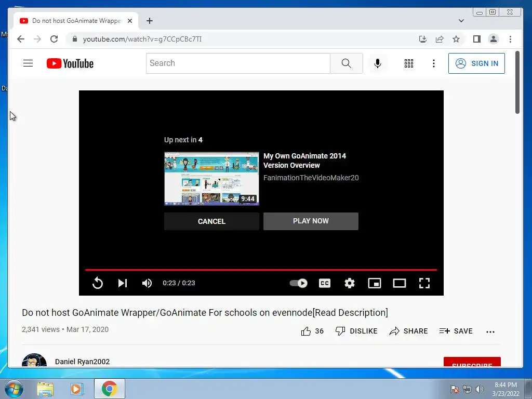Open YouTube settings three-dot menu
Image resolution: width=532 pixels, height=399 pixels.
(434, 63)
